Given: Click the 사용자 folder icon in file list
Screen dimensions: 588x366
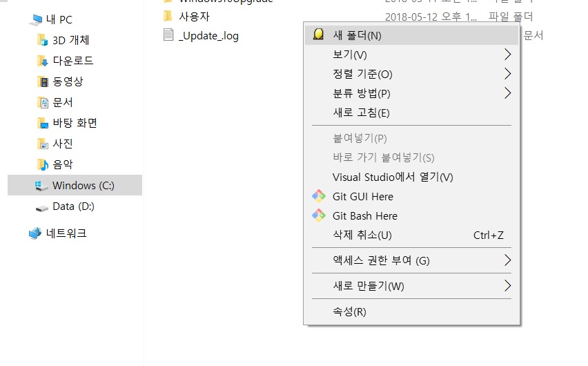Looking at the screenshot, I should tap(168, 16).
